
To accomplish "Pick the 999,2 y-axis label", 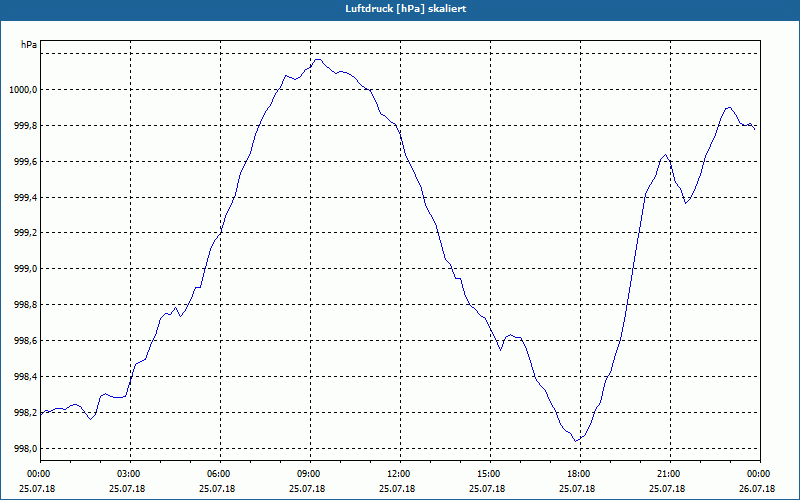I will (x=26, y=233).
